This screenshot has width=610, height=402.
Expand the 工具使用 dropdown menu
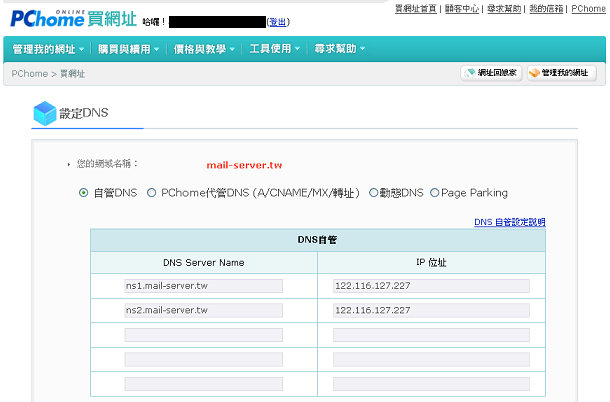coord(275,49)
